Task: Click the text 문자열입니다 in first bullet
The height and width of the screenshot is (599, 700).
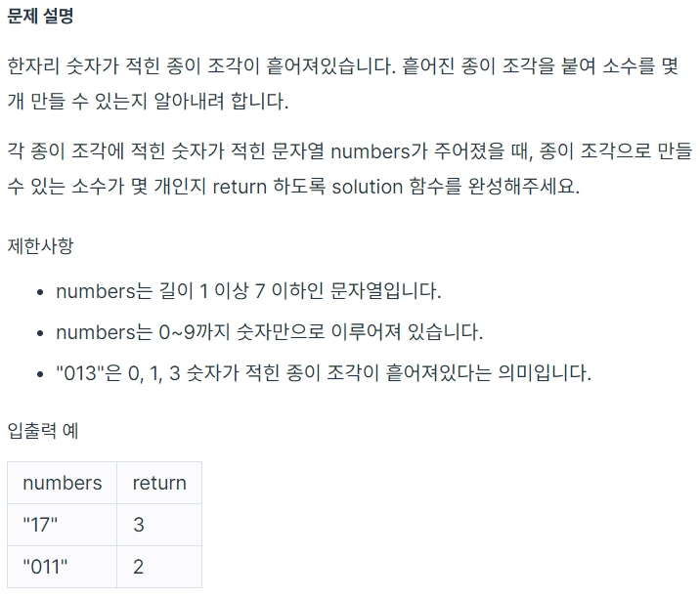Action: (x=385, y=291)
